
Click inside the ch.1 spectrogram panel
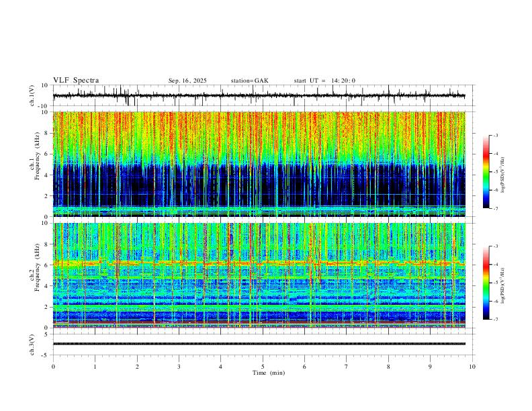[x=259, y=164]
